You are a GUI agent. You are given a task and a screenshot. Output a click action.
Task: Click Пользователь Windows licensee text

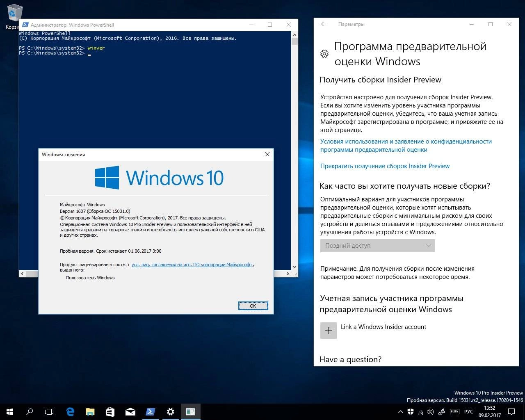pos(90,278)
